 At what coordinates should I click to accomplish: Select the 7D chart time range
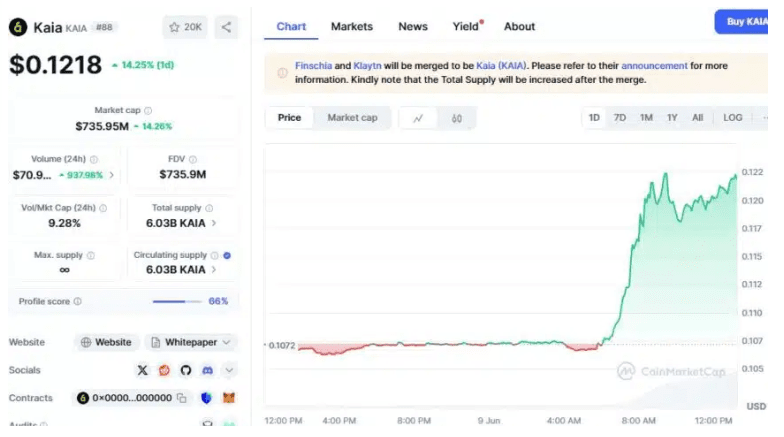point(620,118)
